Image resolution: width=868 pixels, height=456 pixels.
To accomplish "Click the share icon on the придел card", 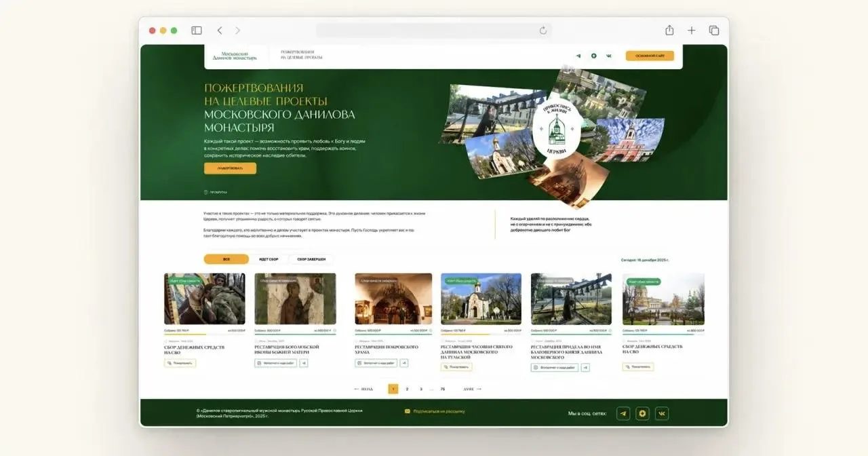I will click(585, 368).
